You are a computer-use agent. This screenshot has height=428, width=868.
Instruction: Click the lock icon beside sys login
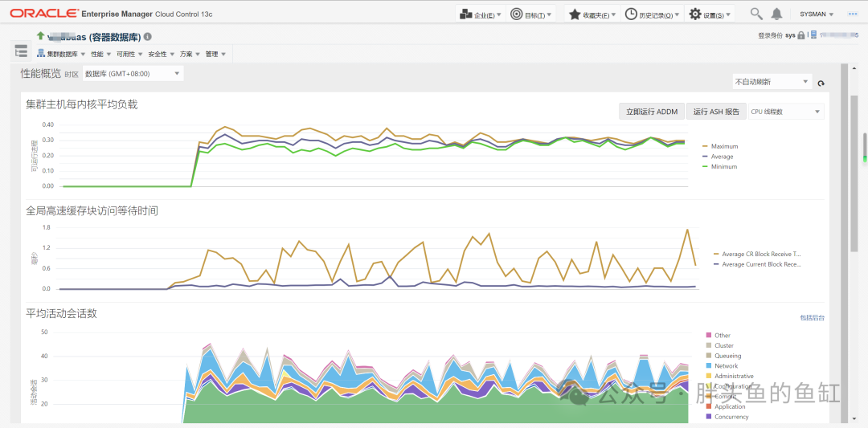pos(801,35)
